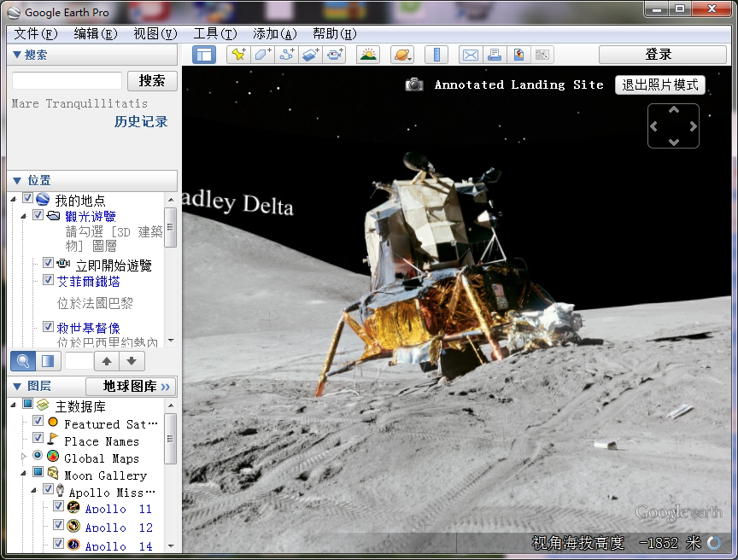Click 退出照片模式 button
The height and width of the screenshot is (560, 738).
coord(660,85)
